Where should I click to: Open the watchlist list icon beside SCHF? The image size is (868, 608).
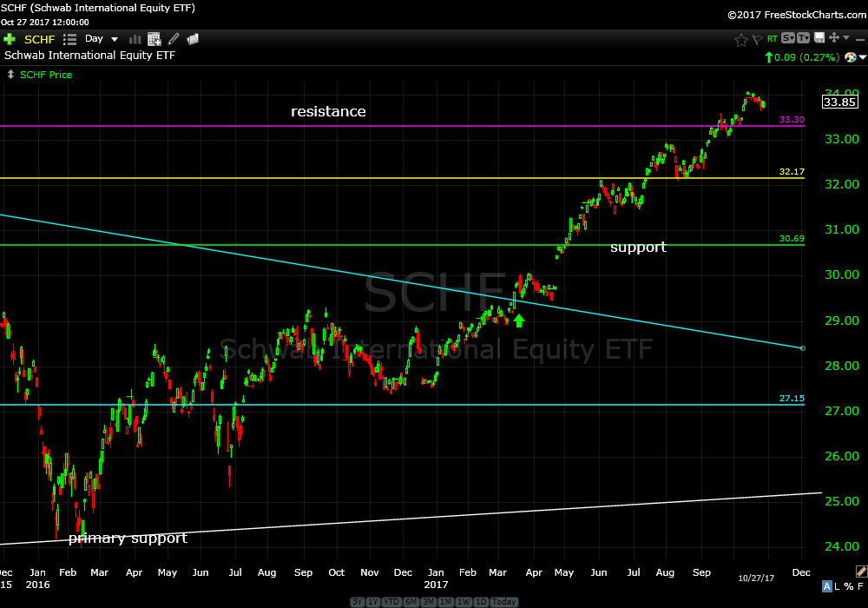coord(70,39)
